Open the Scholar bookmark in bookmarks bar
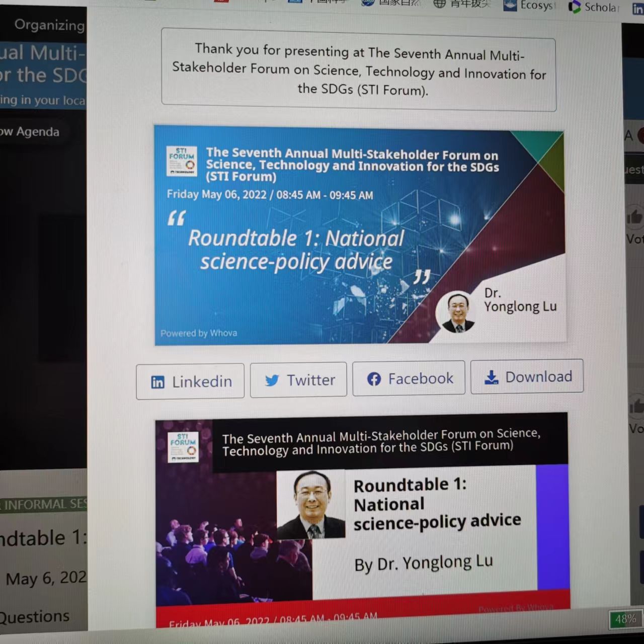Screen dimensions: 644x644 (595, 7)
